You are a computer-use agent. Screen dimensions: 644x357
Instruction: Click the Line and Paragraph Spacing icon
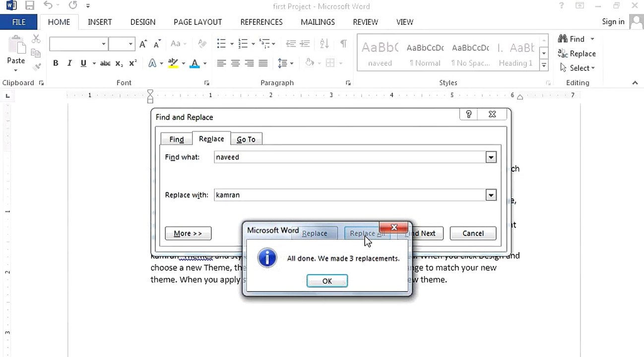pos(282,63)
